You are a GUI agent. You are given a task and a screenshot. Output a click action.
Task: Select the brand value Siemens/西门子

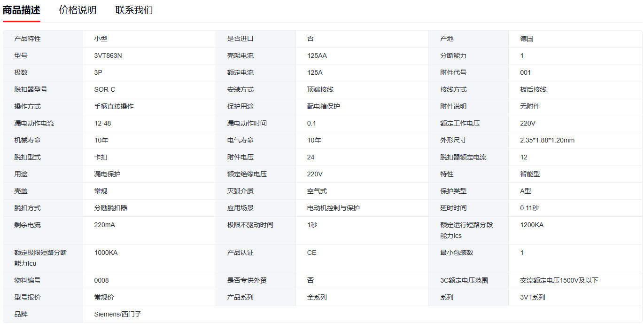[x=118, y=314]
